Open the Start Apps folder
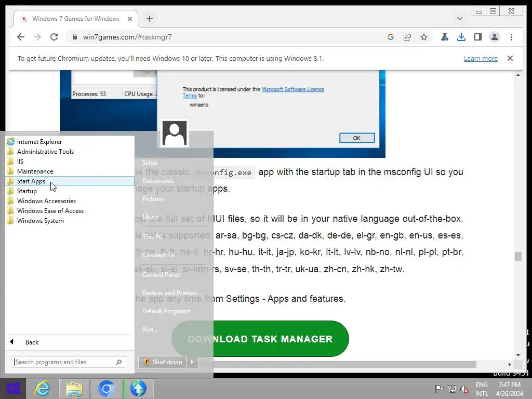 70,181
